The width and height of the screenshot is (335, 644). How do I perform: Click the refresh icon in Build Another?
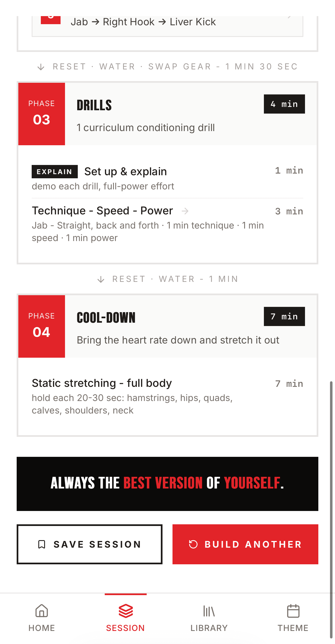coord(193,544)
